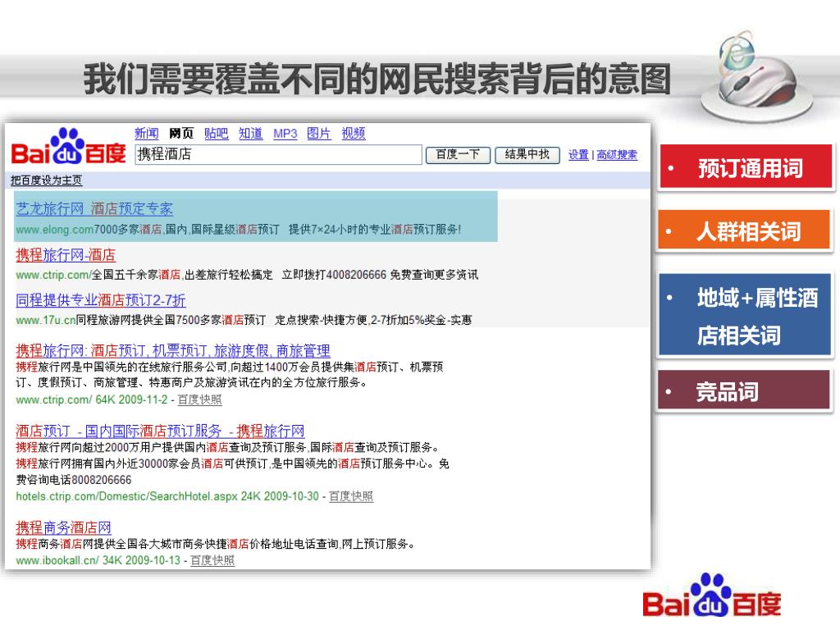Viewport: 840px width, 630px height.
Task: Open the 设置 link
Action: point(578,155)
